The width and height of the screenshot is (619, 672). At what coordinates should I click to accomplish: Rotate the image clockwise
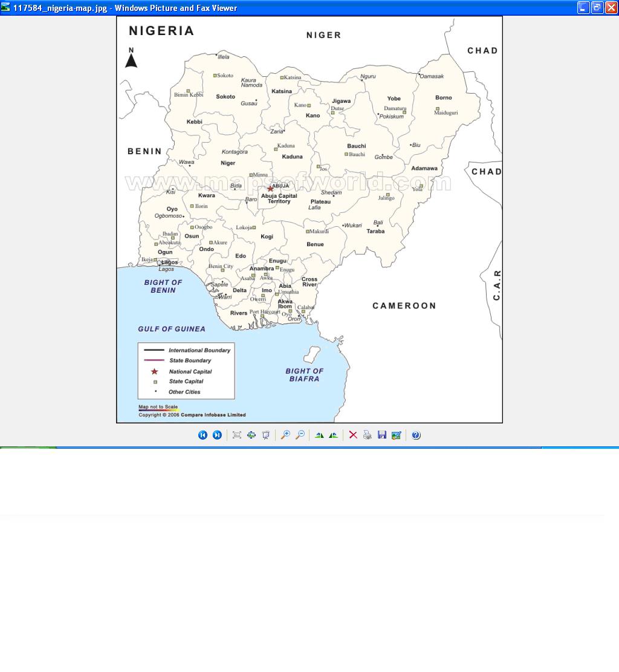coord(319,435)
